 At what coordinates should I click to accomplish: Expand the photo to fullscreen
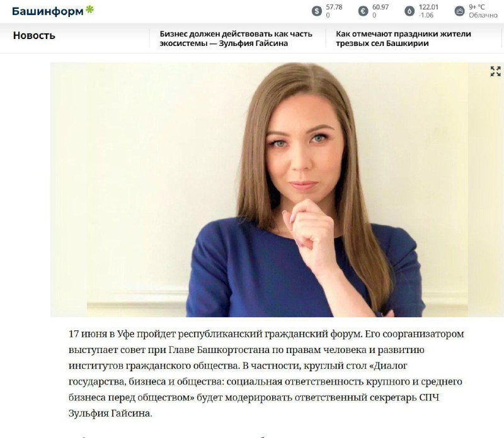coord(496,71)
